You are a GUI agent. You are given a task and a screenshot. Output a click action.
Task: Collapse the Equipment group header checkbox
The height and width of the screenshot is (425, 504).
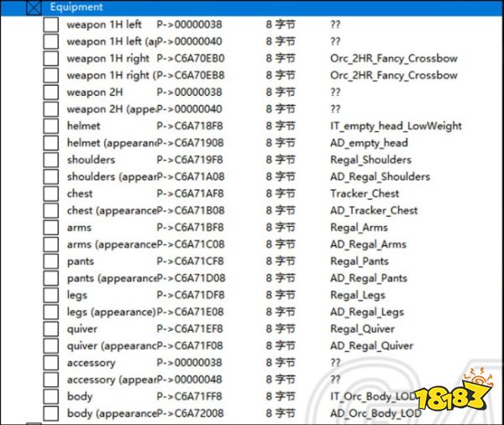pos(34,8)
